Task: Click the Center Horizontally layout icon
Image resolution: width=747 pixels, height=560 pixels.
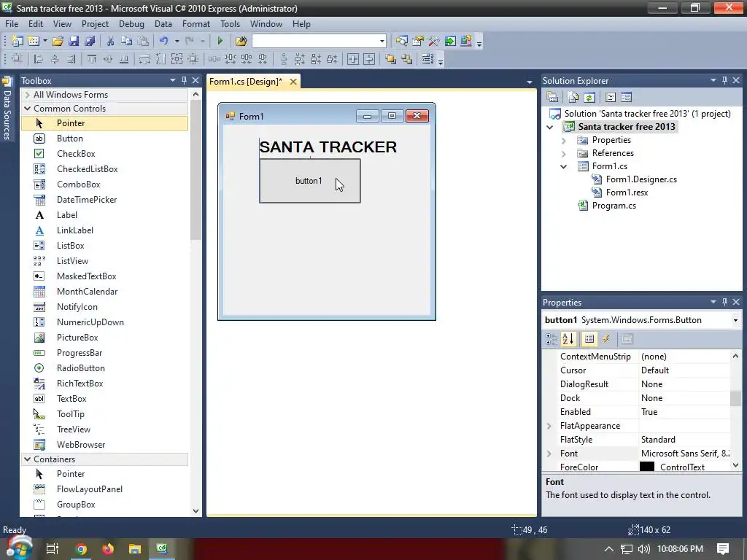Action: click(x=353, y=59)
